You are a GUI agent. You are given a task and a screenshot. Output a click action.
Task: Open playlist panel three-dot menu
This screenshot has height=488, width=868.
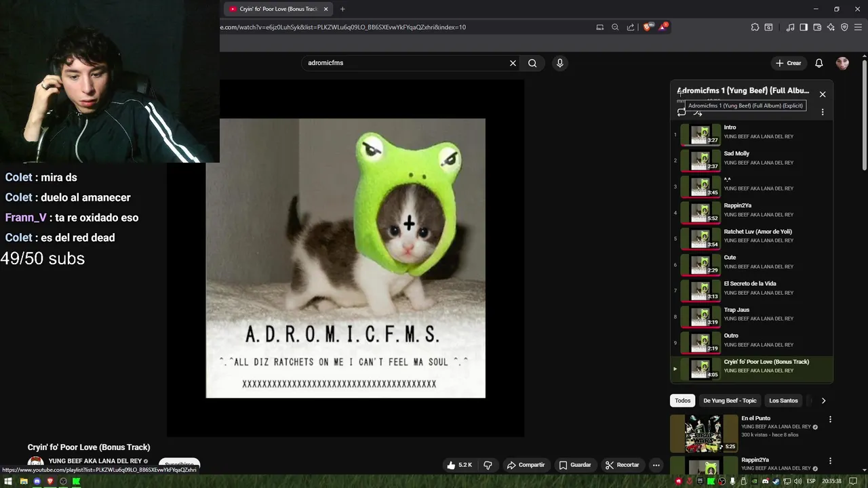[x=823, y=112]
